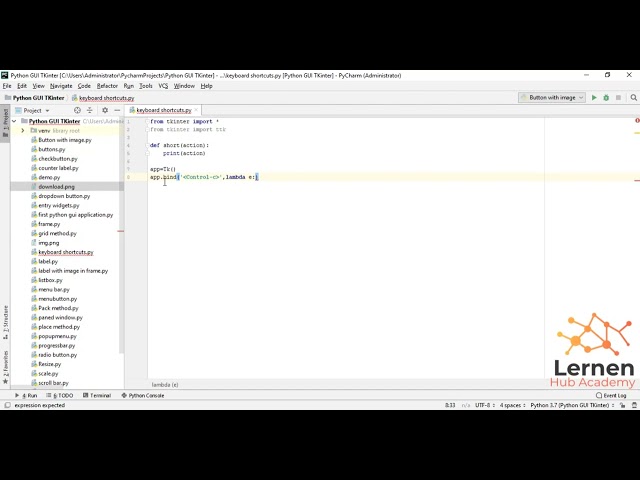Select counter label.py in project tree
640x480 pixels.
click(x=58, y=168)
